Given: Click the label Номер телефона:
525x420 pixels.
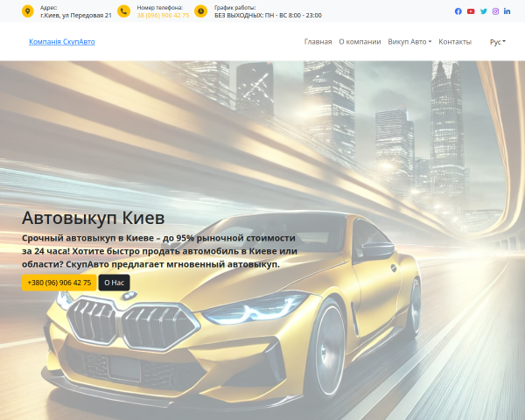Looking at the screenshot, I should coord(160,8).
